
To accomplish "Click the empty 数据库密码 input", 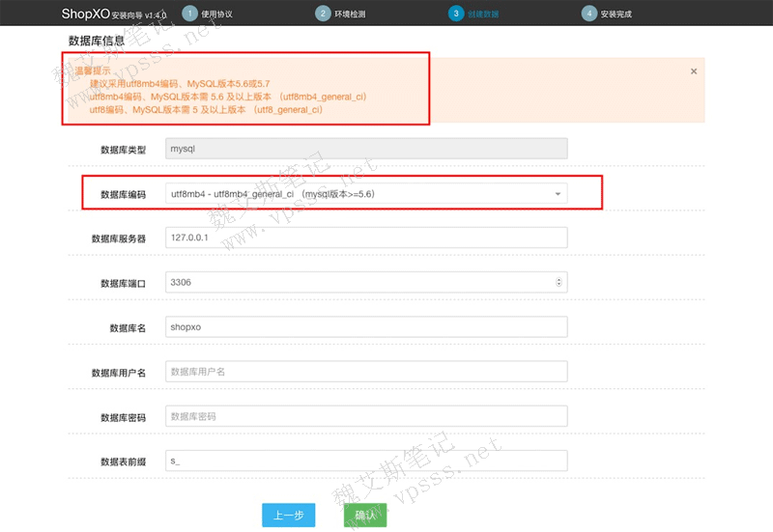I will click(366, 417).
